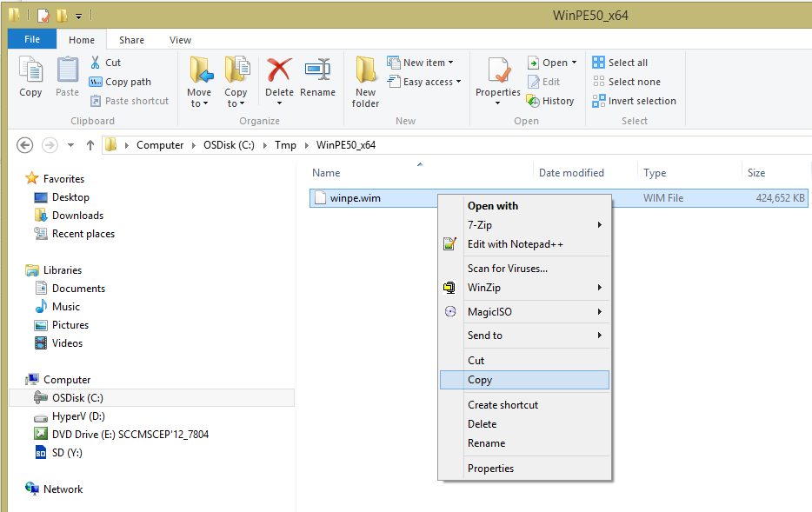Expand the 7-Zip submenu

tap(524, 225)
